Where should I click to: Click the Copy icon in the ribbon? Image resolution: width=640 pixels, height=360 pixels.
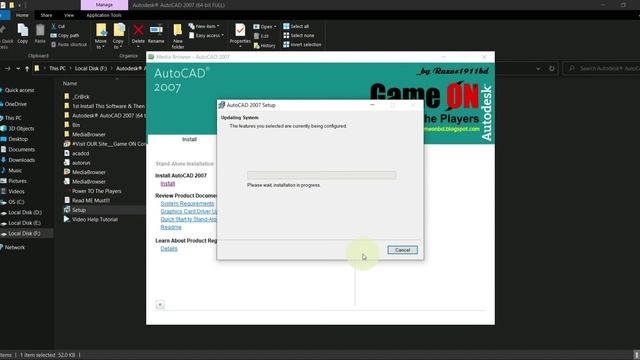tap(23, 33)
